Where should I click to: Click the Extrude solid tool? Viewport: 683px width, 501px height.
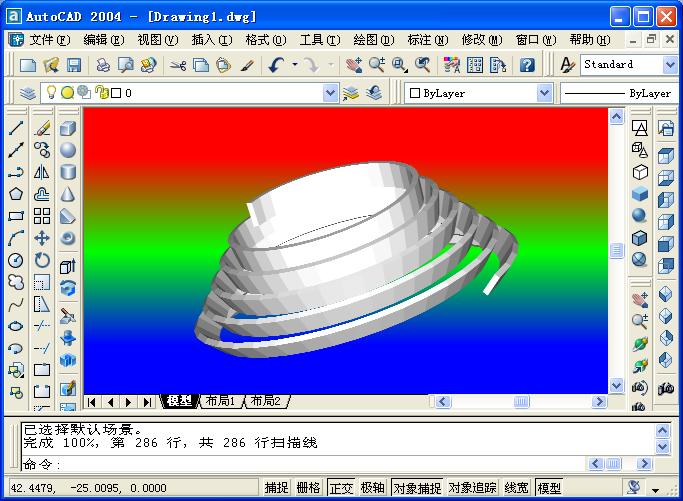(68, 266)
